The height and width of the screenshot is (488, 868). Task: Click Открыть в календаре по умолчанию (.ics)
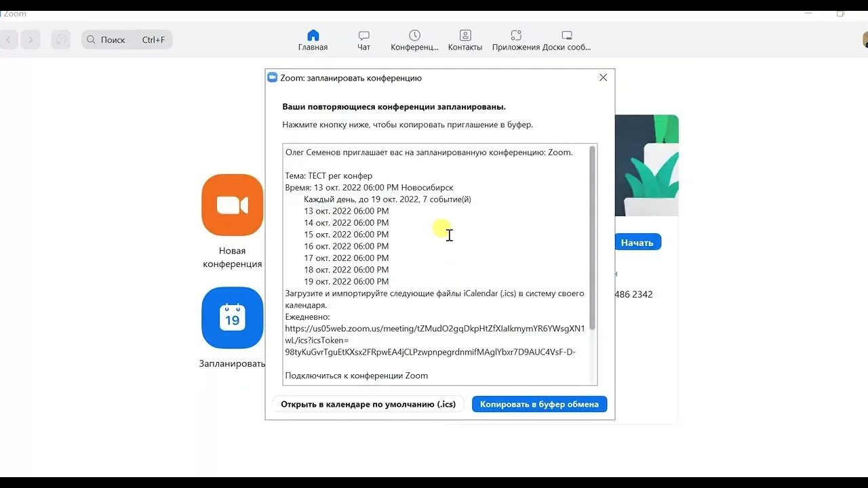pos(368,404)
